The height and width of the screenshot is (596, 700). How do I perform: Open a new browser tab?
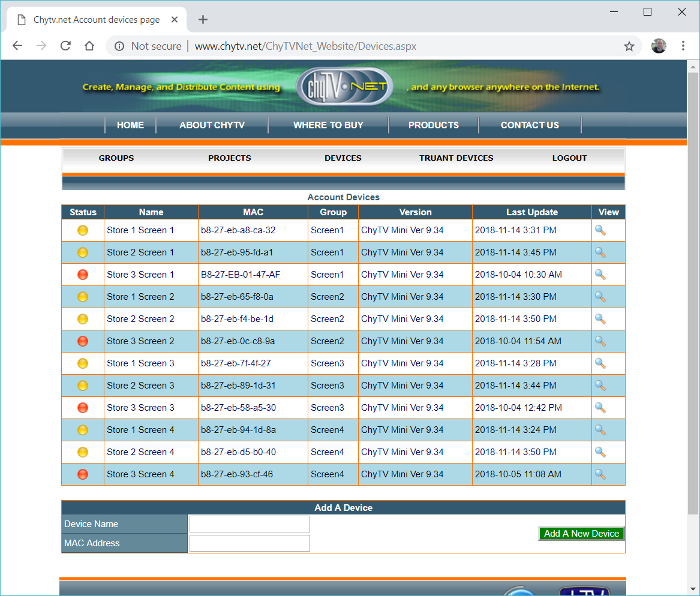pos(203,20)
